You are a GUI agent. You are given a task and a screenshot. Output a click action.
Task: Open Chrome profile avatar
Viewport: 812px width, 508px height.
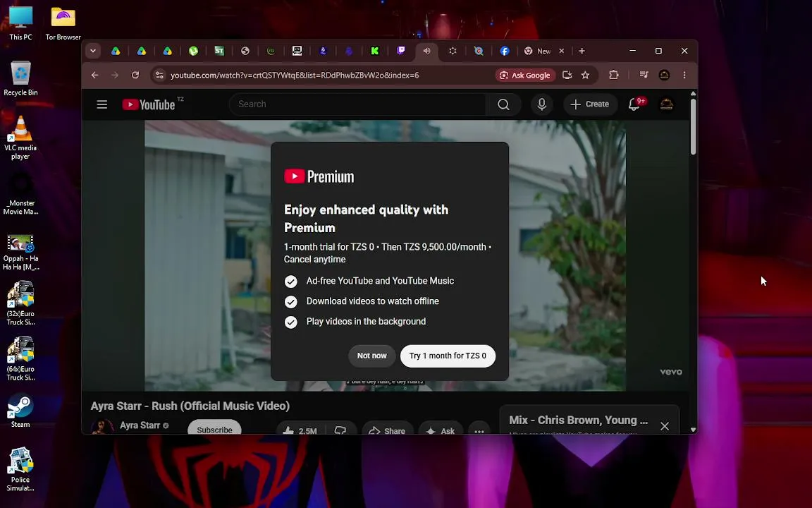pos(665,75)
